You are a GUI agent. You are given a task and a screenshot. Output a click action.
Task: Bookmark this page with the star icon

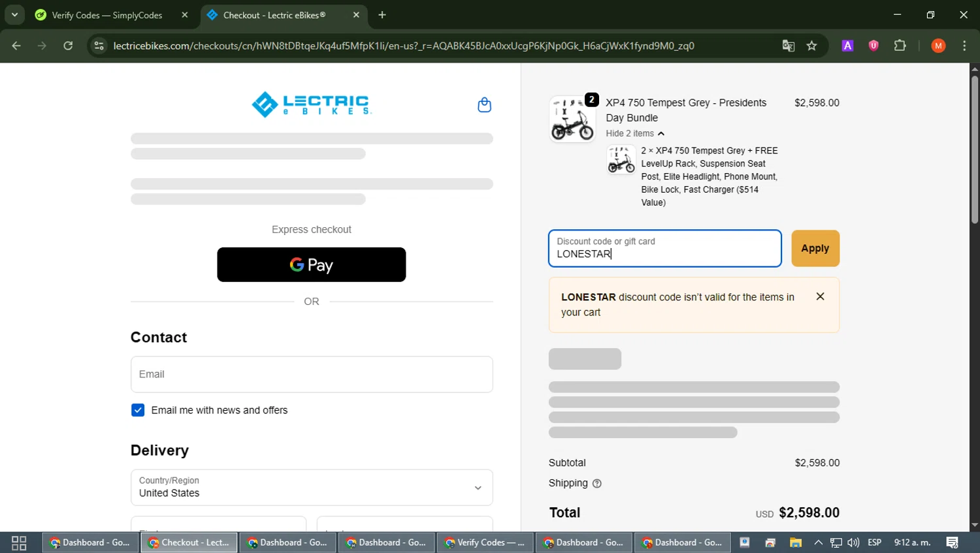click(811, 46)
